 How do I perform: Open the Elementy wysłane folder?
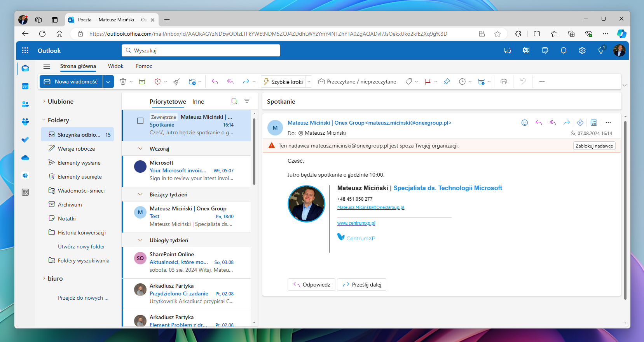(x=77, y=163)
